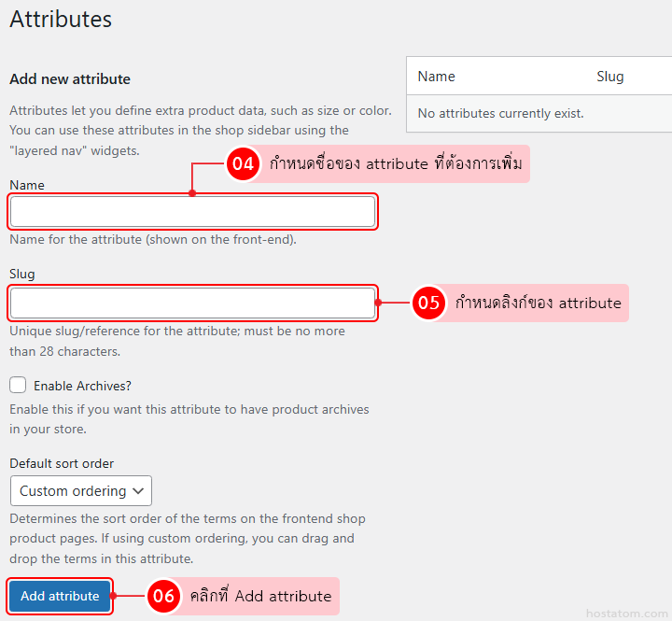Click the "Enable Archives?" label text

coord(82,386)
